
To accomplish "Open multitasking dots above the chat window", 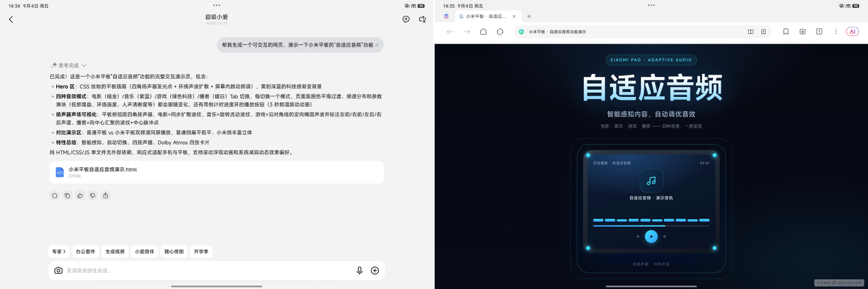I will click(217, 5).
